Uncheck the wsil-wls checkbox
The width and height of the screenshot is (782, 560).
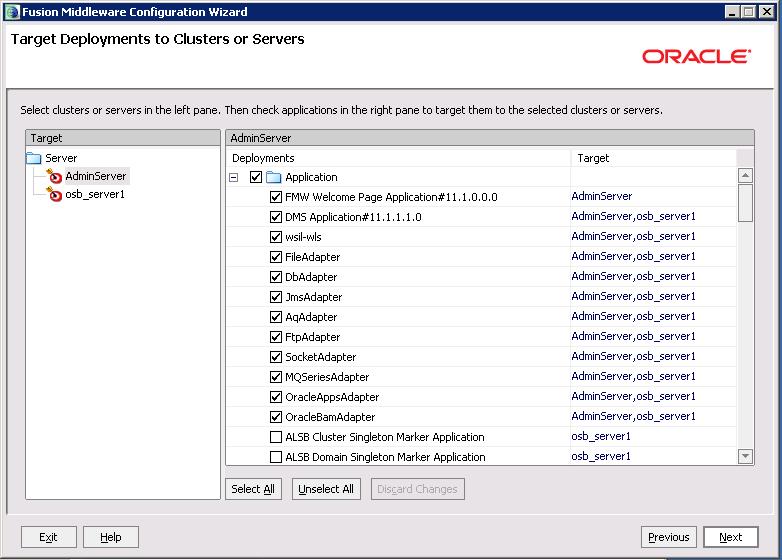click(276, 237)
